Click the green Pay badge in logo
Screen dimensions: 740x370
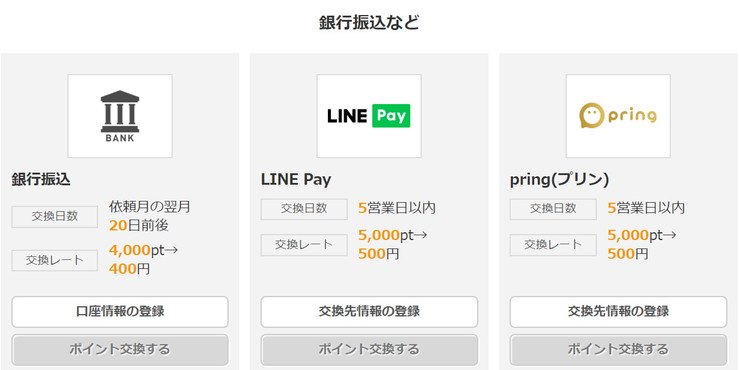[391, 116]
